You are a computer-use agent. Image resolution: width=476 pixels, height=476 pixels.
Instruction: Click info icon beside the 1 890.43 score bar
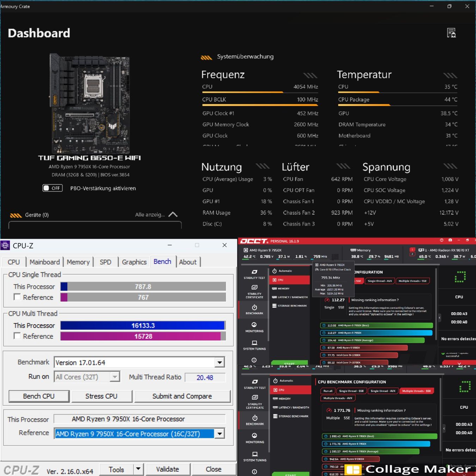point(326,436)
